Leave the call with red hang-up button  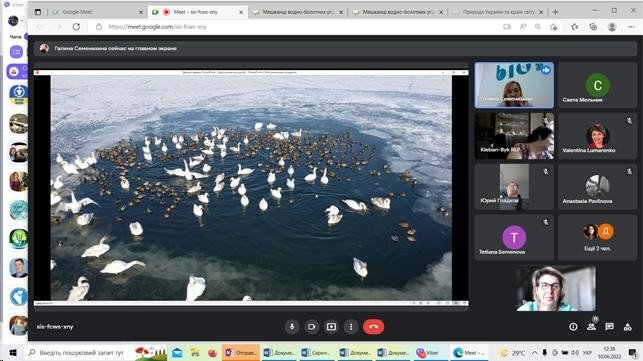tap(373, 327)
